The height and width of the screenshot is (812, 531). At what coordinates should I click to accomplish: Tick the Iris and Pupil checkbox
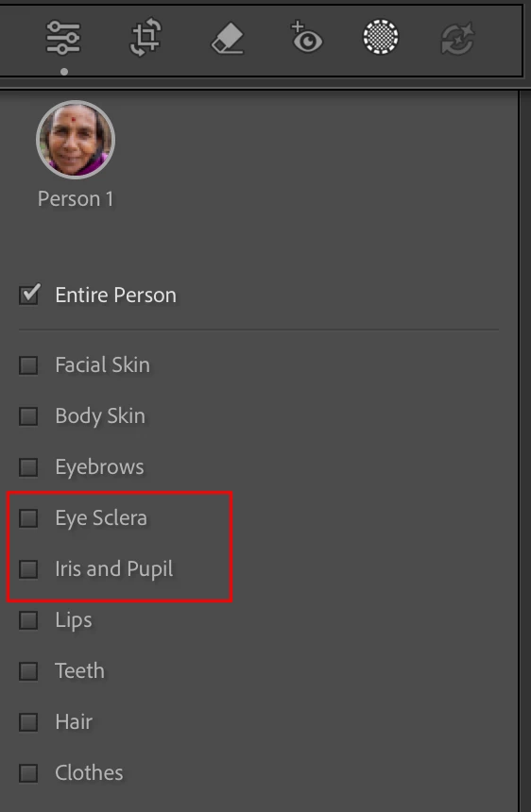click(28, 569)
